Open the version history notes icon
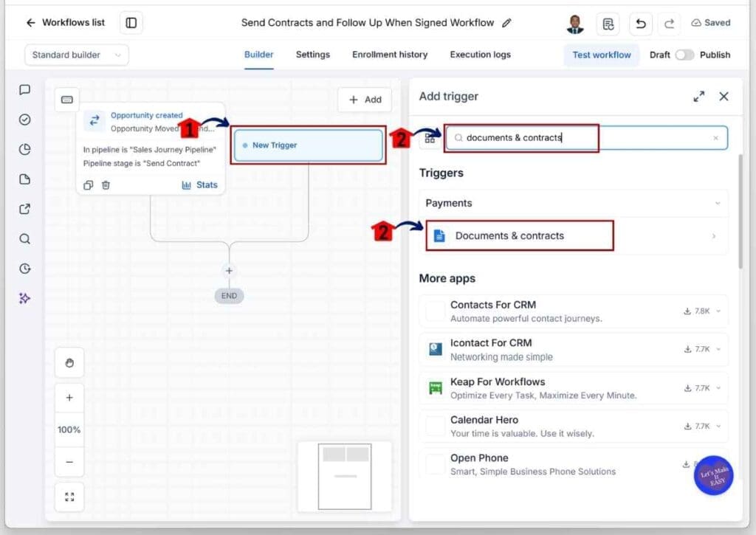This screenshot has height=535, width=756. [x=608, y=24]
